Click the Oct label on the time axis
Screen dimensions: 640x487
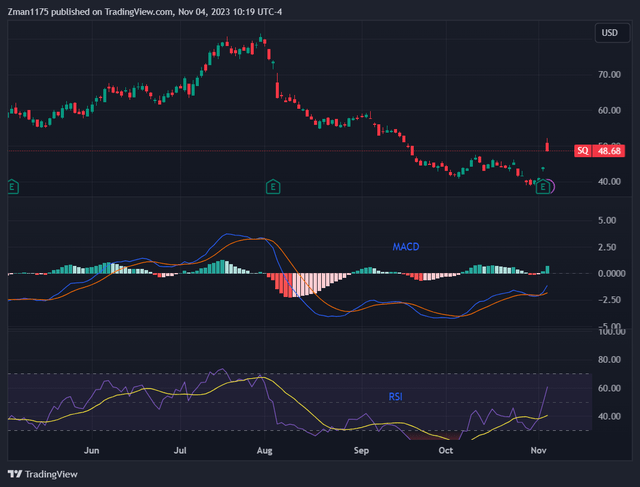[446, 451]
